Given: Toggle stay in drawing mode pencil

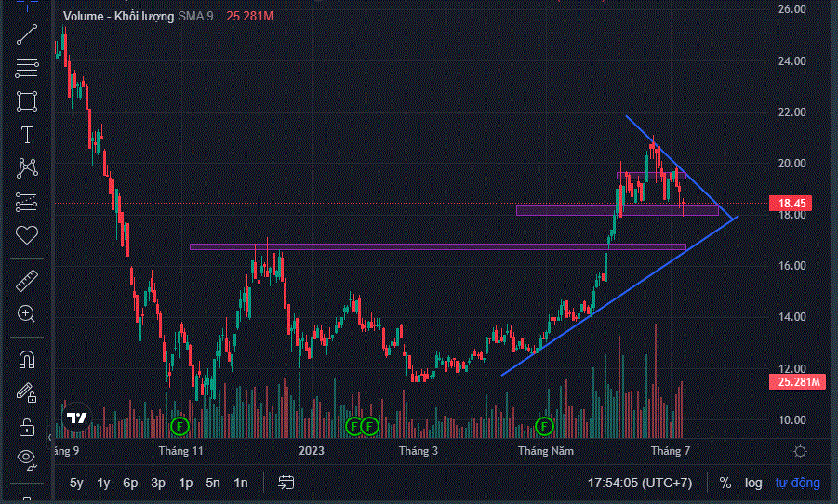Looking at the screenshot, I should pyautogui.click(x=27, y=392).
